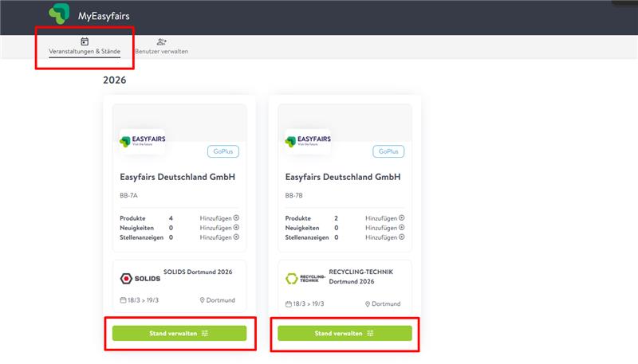
Task: Click the MyEasyfairs green logo icon
Action: (x=59, y=14)
